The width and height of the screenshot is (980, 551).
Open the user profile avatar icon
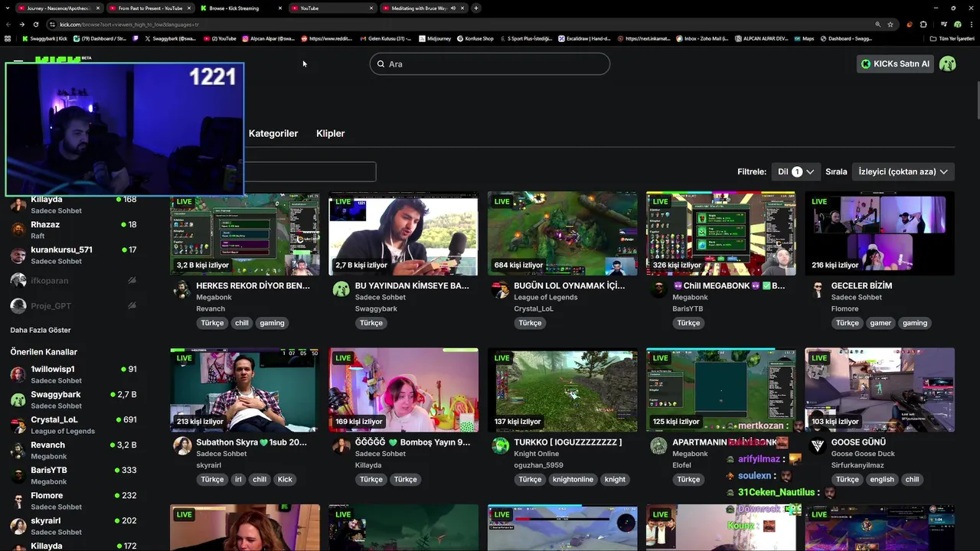pos(948,64)
